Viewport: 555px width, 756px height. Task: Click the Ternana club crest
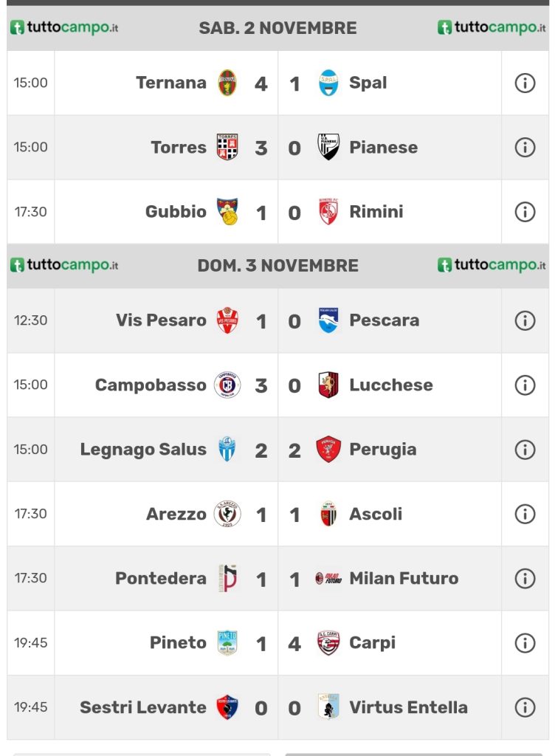pos(227,83)
